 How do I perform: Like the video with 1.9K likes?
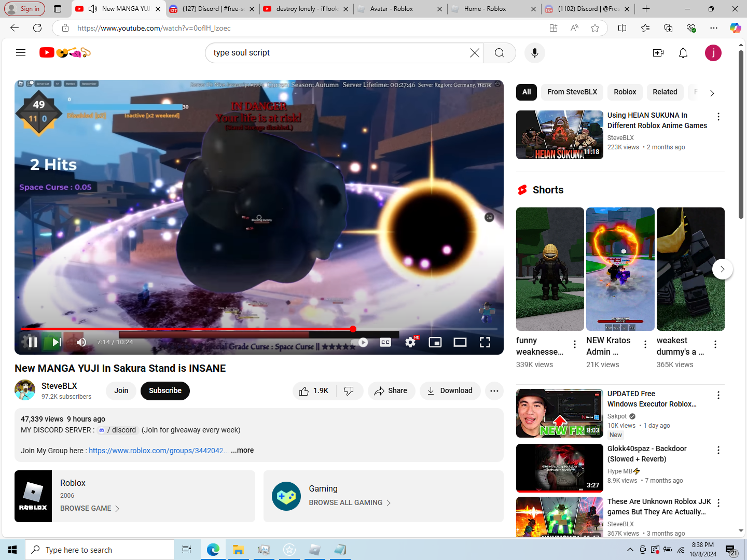point(314,391)
